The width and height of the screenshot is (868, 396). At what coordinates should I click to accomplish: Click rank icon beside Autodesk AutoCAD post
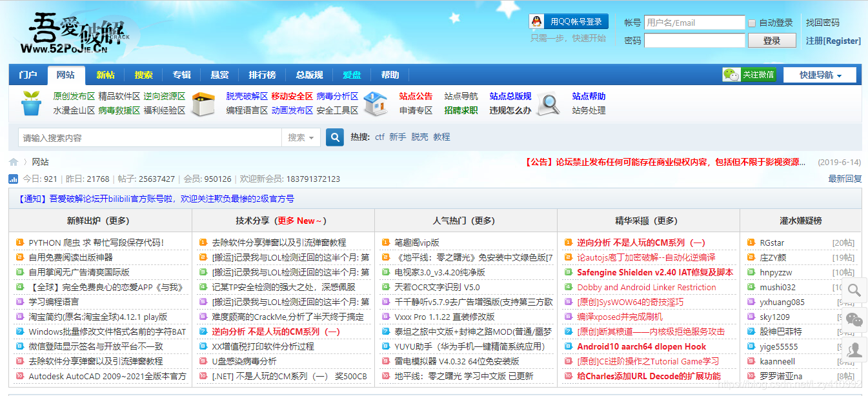20,376
